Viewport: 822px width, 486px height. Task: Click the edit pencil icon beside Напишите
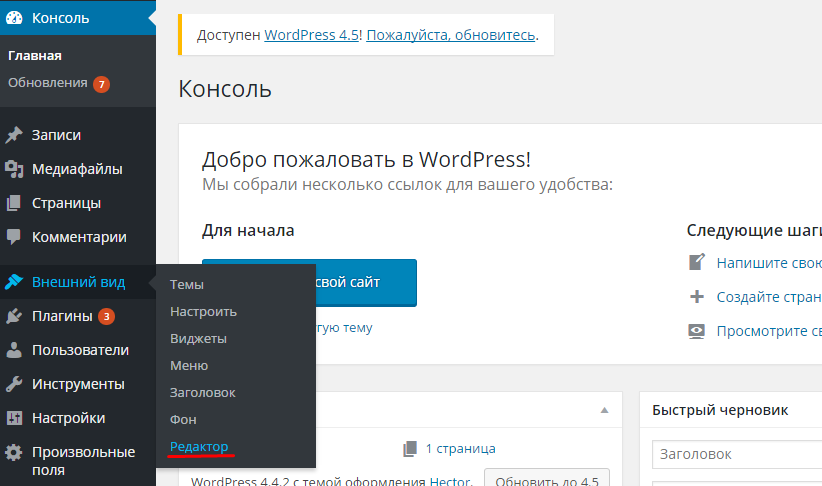coord(697,262)
